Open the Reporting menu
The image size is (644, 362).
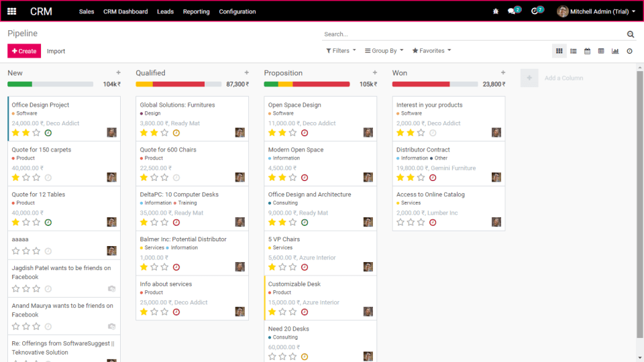pyautogui.click(x=197, y=11)
